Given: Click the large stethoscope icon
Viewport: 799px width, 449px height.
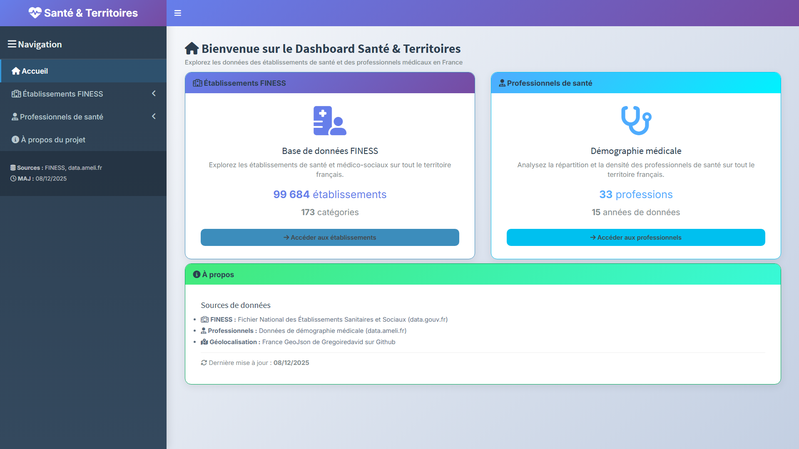Looking at the screenshot, I should (635, 120).
